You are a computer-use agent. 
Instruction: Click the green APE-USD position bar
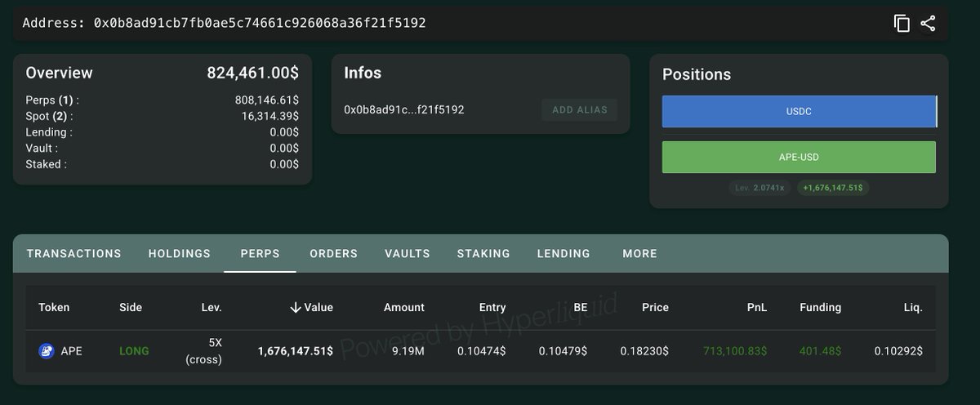pos(799,157)
